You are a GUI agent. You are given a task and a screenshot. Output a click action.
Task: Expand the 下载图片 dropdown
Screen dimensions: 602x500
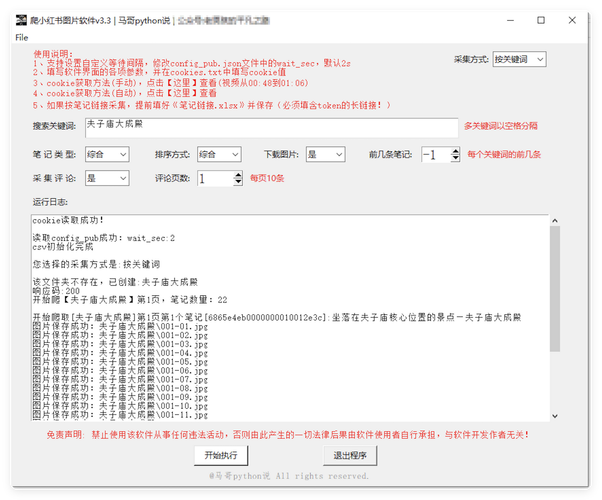[325, 154]
